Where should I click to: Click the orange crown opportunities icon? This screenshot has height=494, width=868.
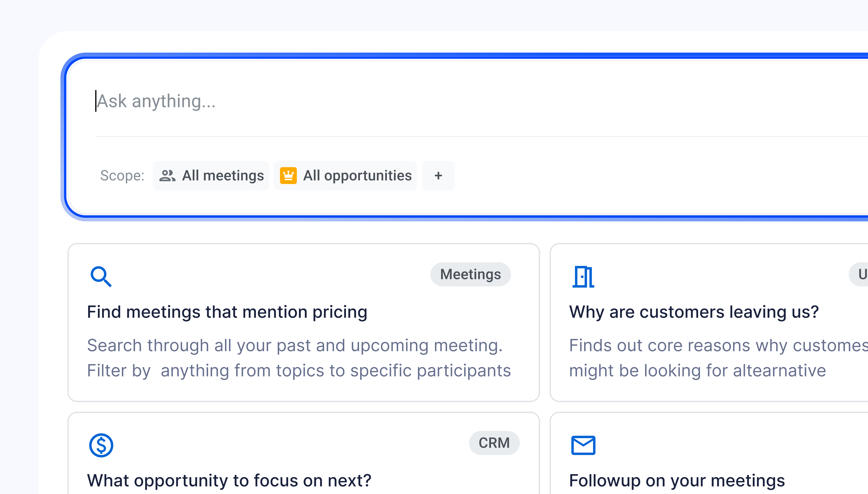[x=288, y=176]
